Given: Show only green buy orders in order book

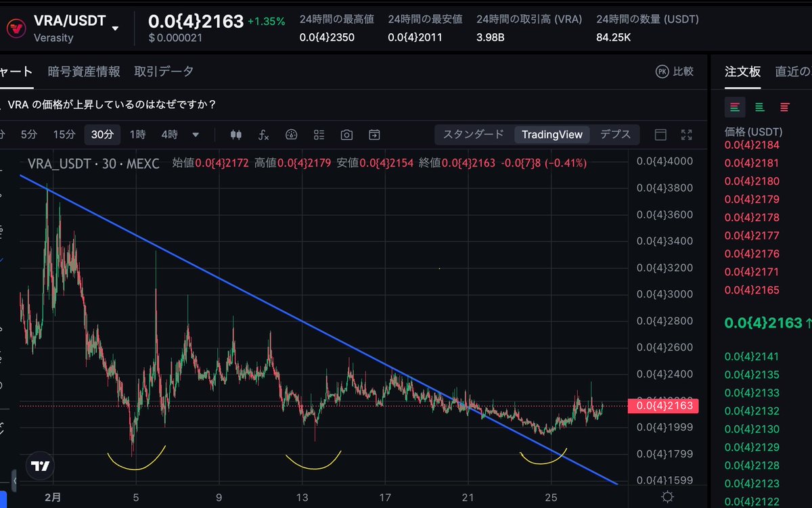Looking at the screenshot, I should pos(759,107).
